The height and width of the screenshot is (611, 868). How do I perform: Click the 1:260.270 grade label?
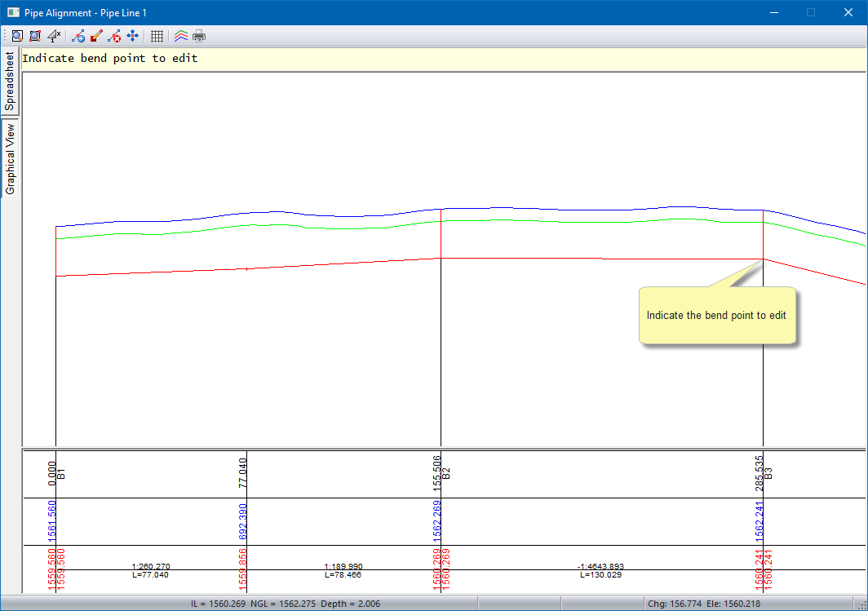coord(151,566)
